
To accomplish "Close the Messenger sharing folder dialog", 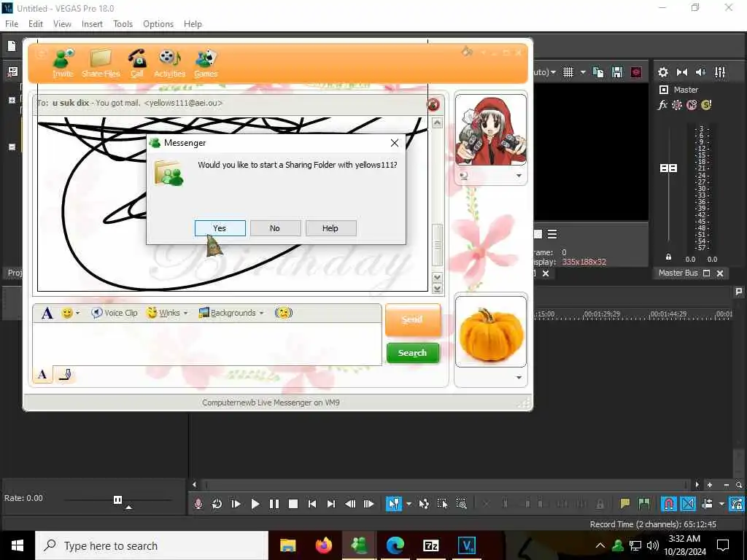I will click(395, 143).
